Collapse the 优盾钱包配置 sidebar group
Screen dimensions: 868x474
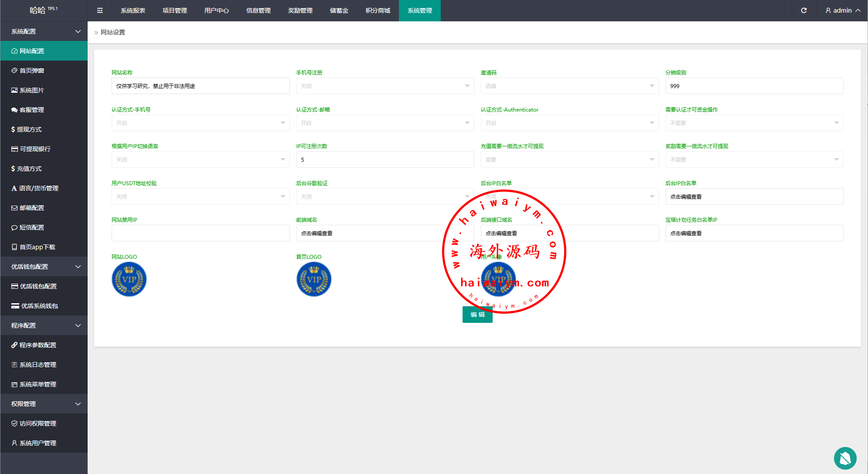(x=44, y=267)
